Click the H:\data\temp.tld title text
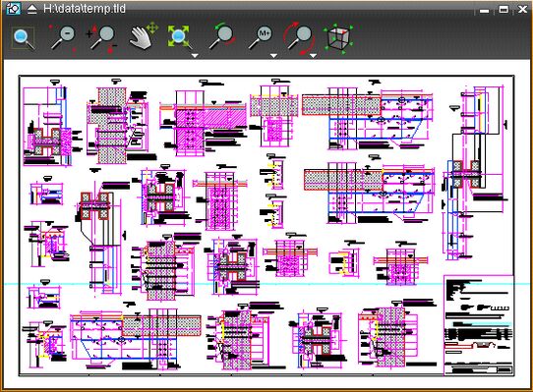The image size is (533, 392). pos(85,9)
